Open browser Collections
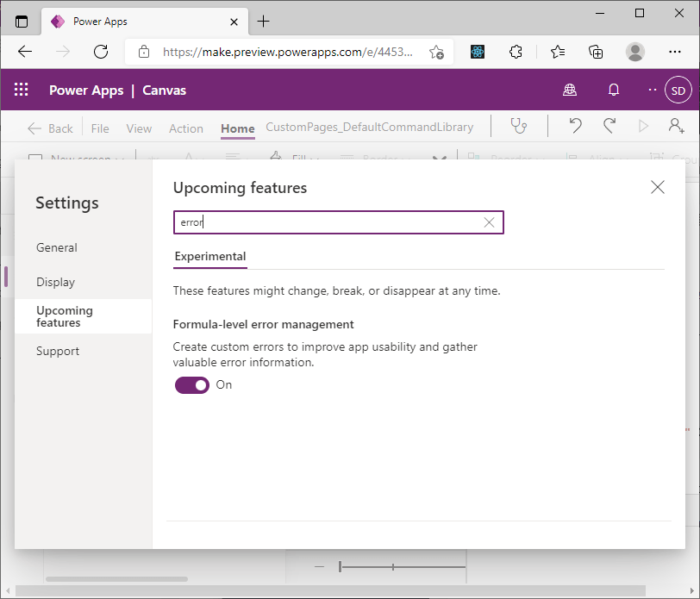 596,52
